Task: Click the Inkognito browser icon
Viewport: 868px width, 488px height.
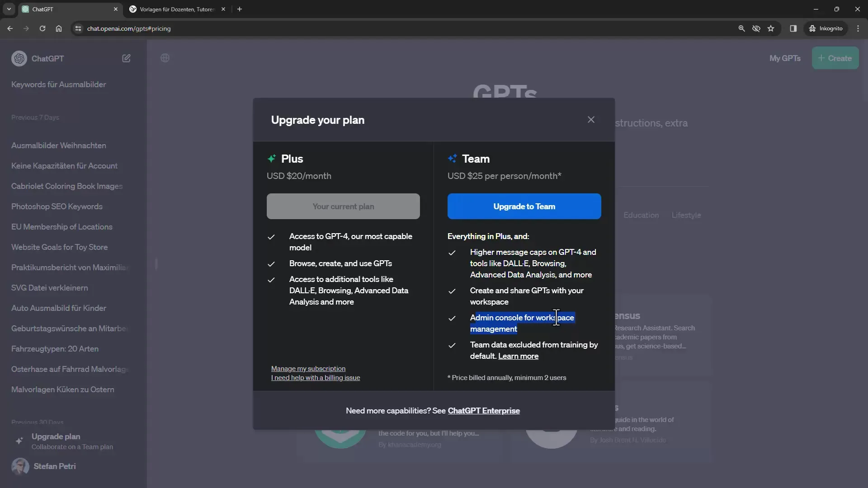Action: point(812,28)
